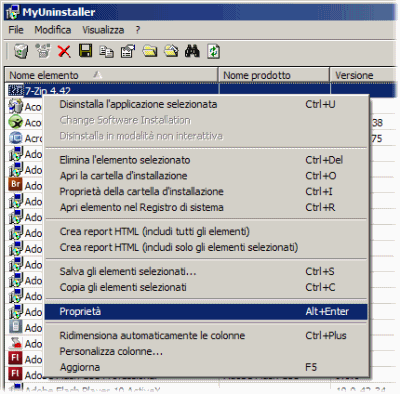
Task: Choose Crea report HTML solo elementi selezionati
Action: tap(206, 247)
